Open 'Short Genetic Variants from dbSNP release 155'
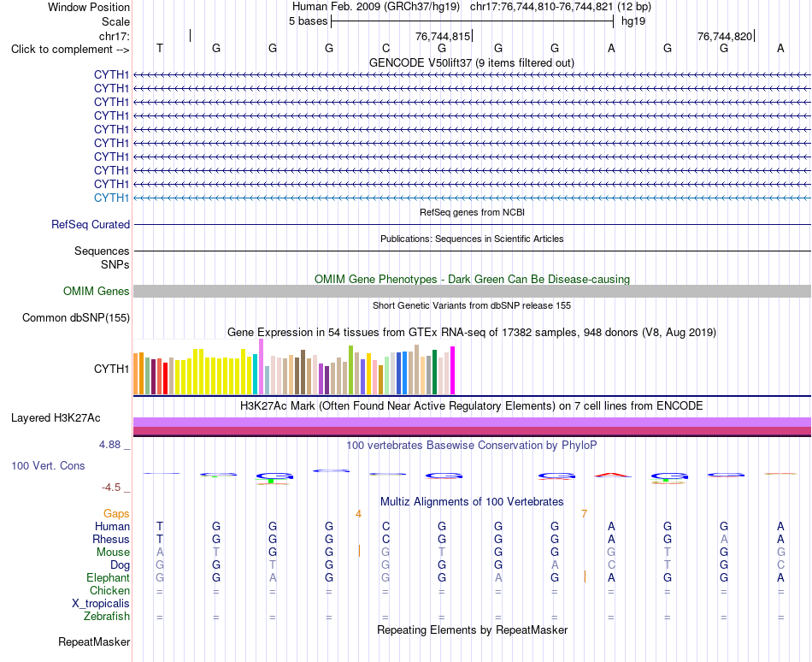Image resolution: width=812 pixels, height=662 pixels. 472,305
